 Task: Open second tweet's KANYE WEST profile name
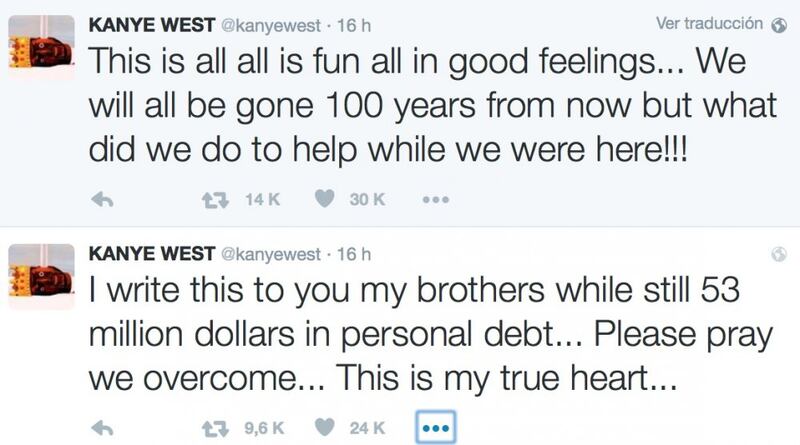[x=152, y=254]
